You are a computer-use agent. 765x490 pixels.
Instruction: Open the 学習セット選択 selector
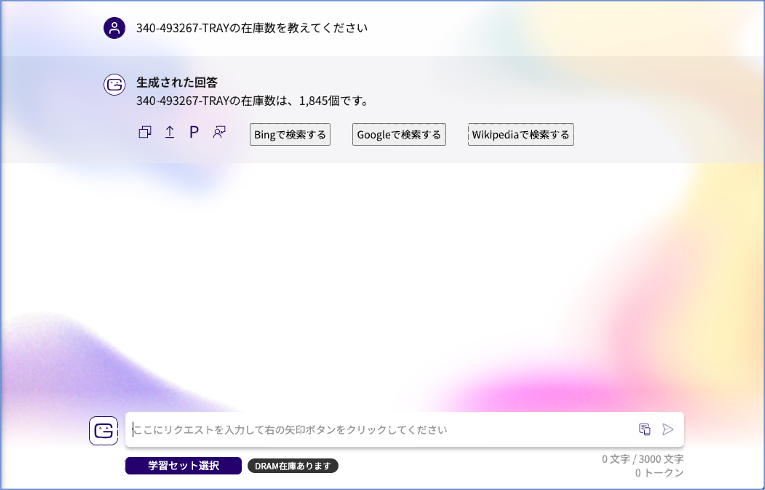pyautogui.click(x=183, y=465)
